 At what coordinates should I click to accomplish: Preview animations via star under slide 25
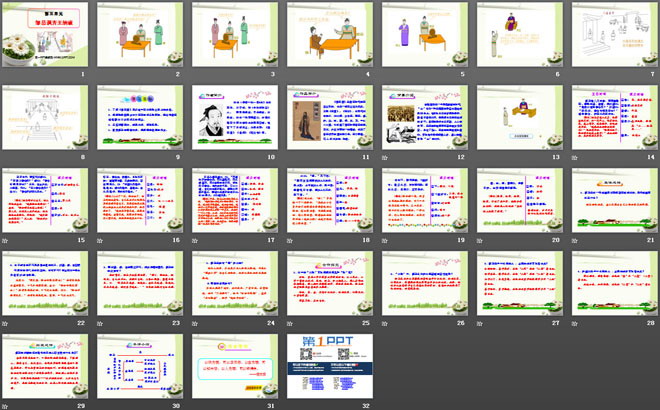coord(290,323)
